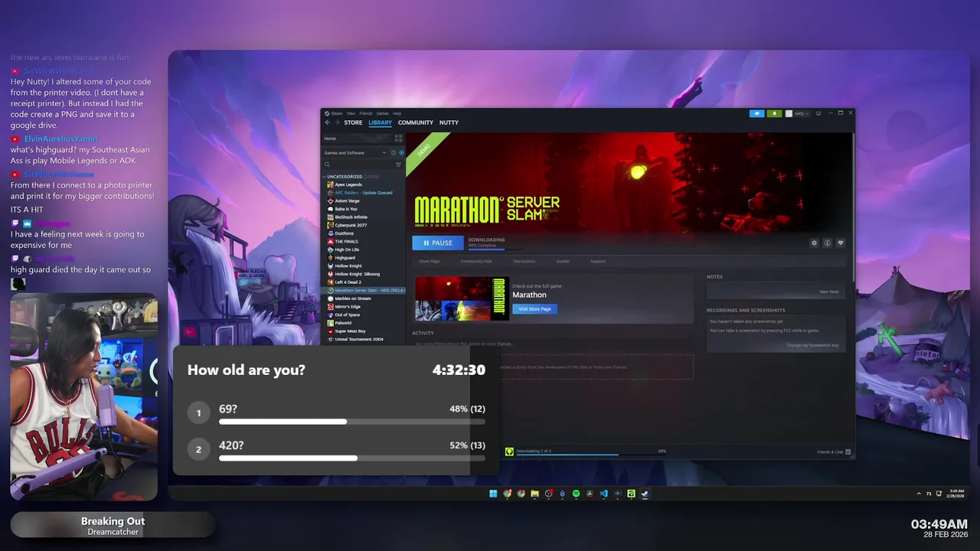Viewport: 980px width, 551px height.
Task: Select Hollow Knight: Silksong in library
Action: point(357,274)
